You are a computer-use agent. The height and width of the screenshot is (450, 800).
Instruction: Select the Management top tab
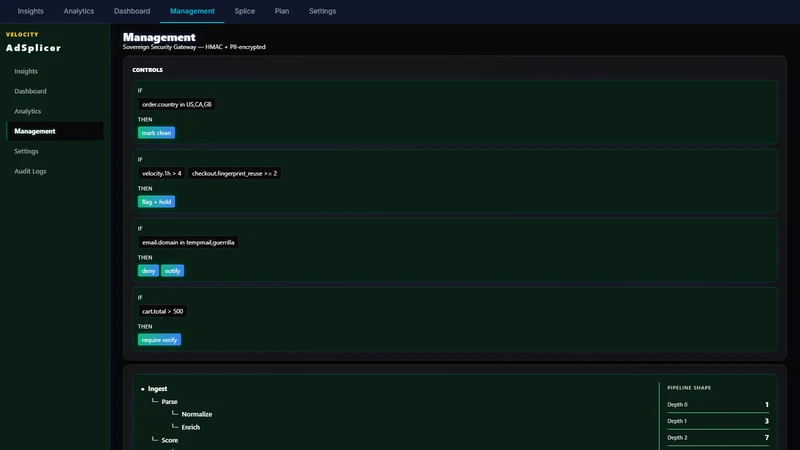click(x=192, y=11)
